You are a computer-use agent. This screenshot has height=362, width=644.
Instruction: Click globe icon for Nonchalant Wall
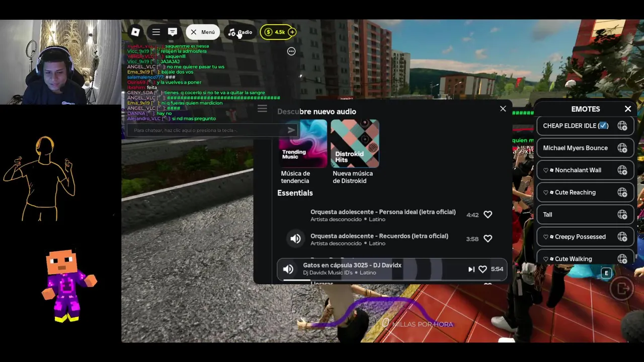tap(622, 170)
